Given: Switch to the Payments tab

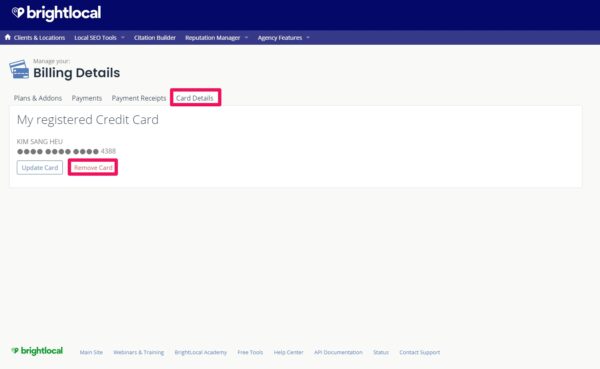Looking at the screenshot, I should [x=87, y=98].
